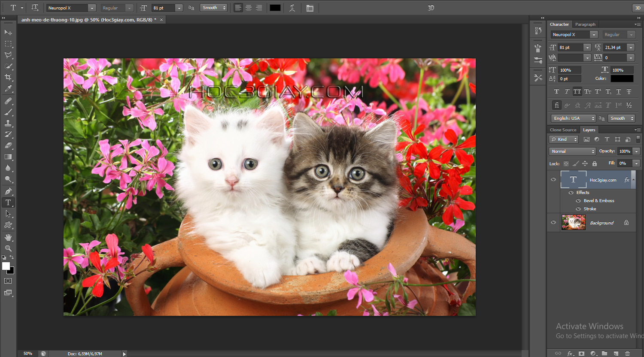Viewport: 644px width, 357px height.
Task: Change screen mode from the toolbox
Action: pos(8,293)
